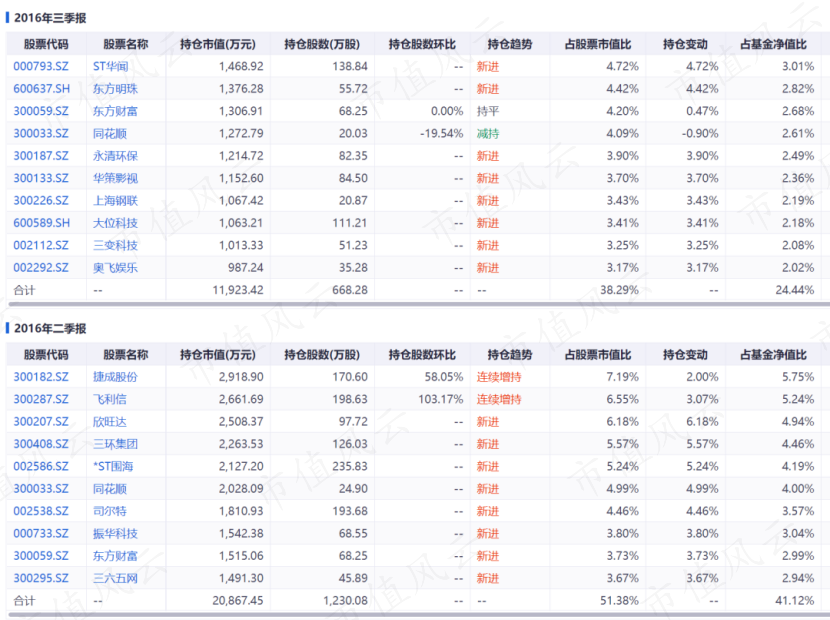The image size is (830, 620).
Task: Open stock code 300287.SZ link
Action: (41, 399)
